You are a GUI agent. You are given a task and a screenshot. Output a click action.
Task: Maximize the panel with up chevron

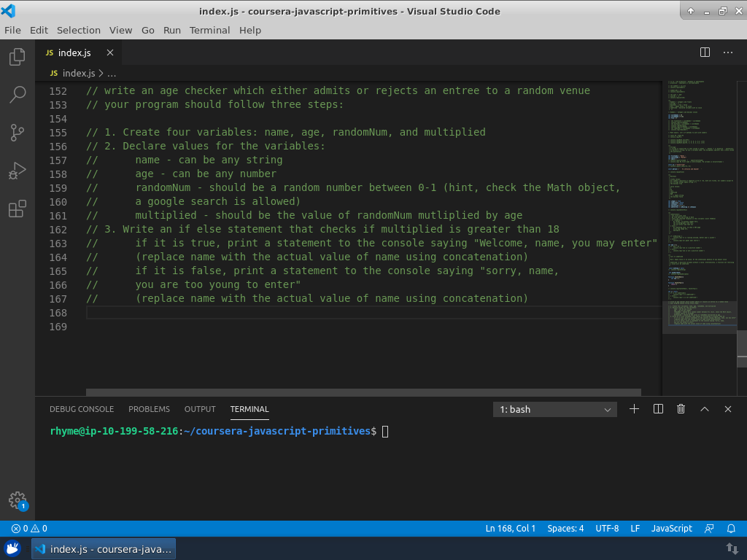[x=705, y=409]
